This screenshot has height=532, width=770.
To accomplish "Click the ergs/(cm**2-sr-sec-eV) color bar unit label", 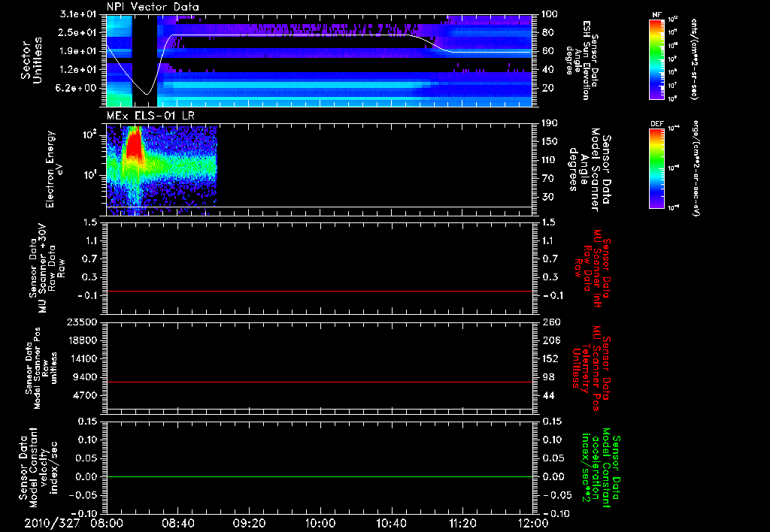I will pyautogui.click(x=696, y=168).
